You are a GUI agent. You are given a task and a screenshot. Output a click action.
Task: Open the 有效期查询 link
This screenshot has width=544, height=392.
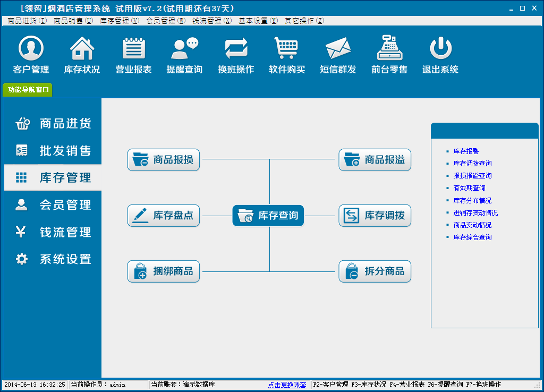point(469,188)
